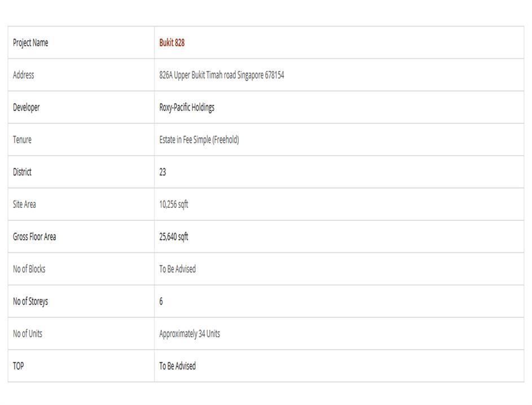Viewport: 532px width, 405px height.
Task: Select the Developer row label
Action: (27, 107)
